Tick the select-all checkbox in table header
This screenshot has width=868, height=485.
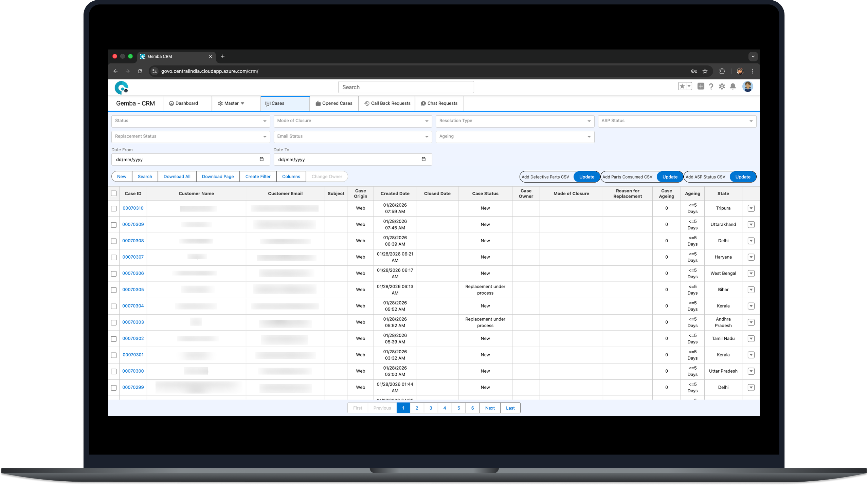click(x=114, y=193)
